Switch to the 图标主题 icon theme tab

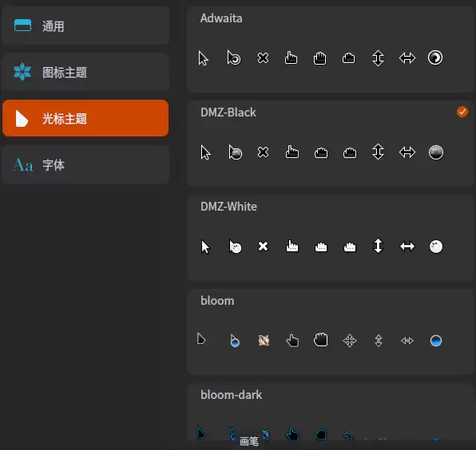click(85, 73)
